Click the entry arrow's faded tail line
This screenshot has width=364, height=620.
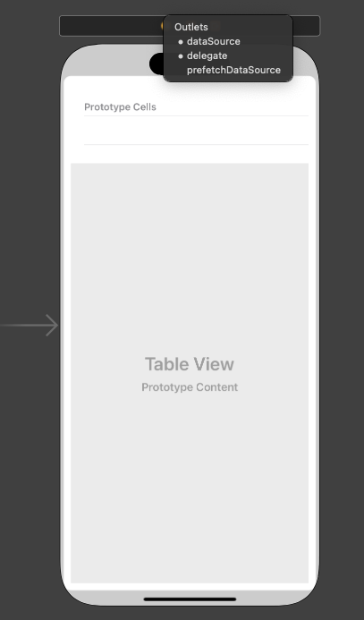[20, 326]
